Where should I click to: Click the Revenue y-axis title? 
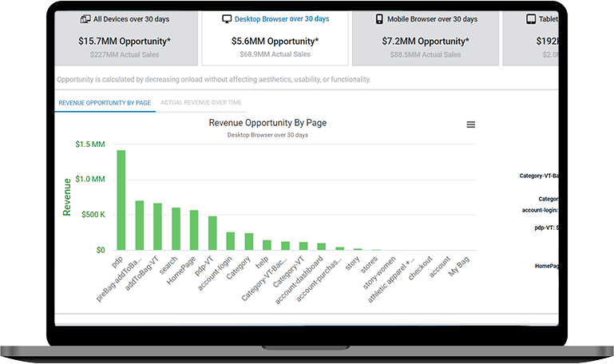click(x=67, y=197)
